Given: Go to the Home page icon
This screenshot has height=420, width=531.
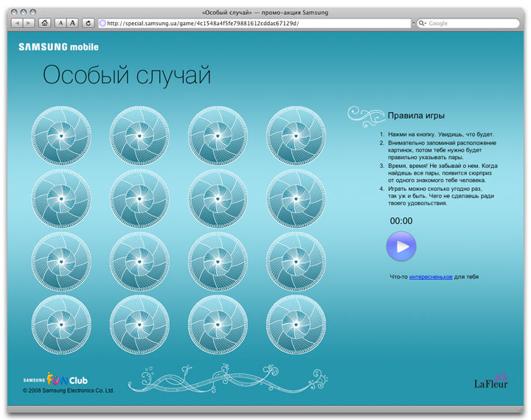Looking at the screenshot, I should point(45,23).
